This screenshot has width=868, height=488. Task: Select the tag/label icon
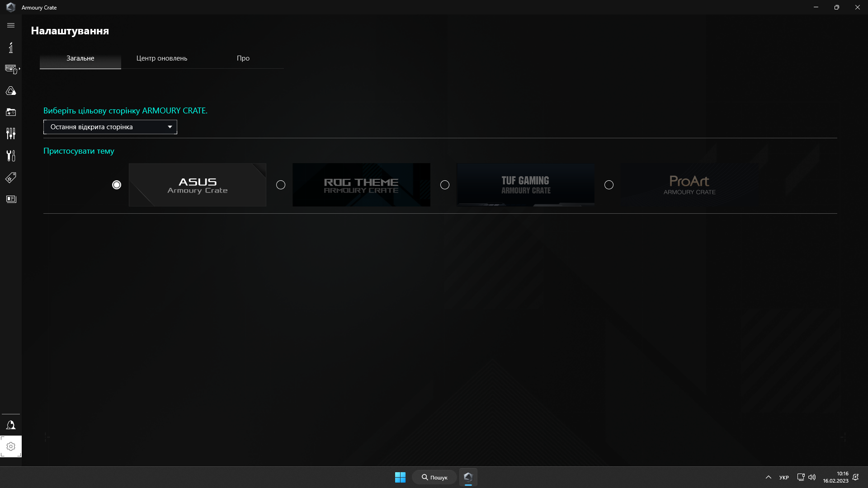click(11, 178)
